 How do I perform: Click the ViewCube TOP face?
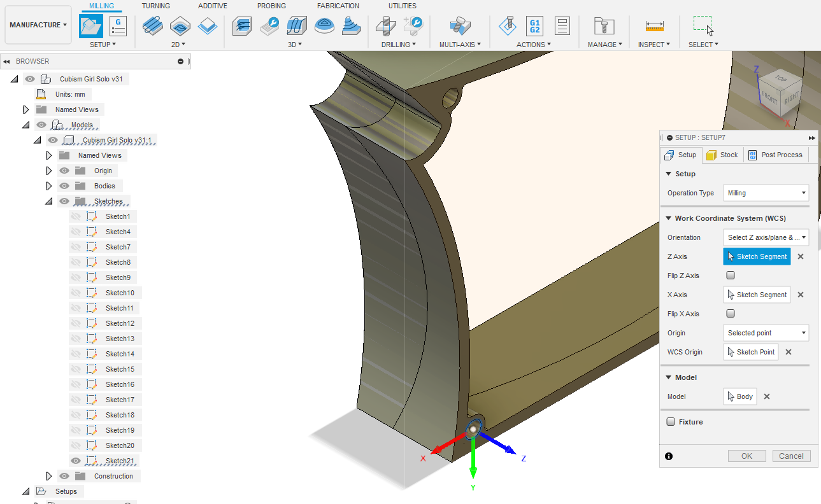(780, 78)
